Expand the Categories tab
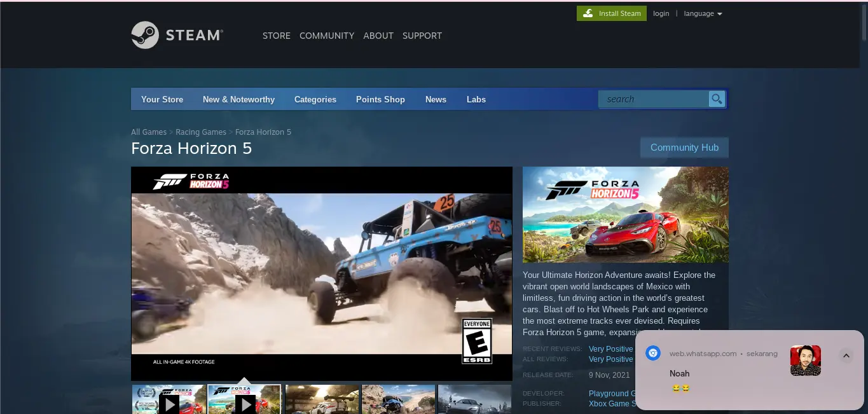868x414 pixels. click(x=315, y=99)
